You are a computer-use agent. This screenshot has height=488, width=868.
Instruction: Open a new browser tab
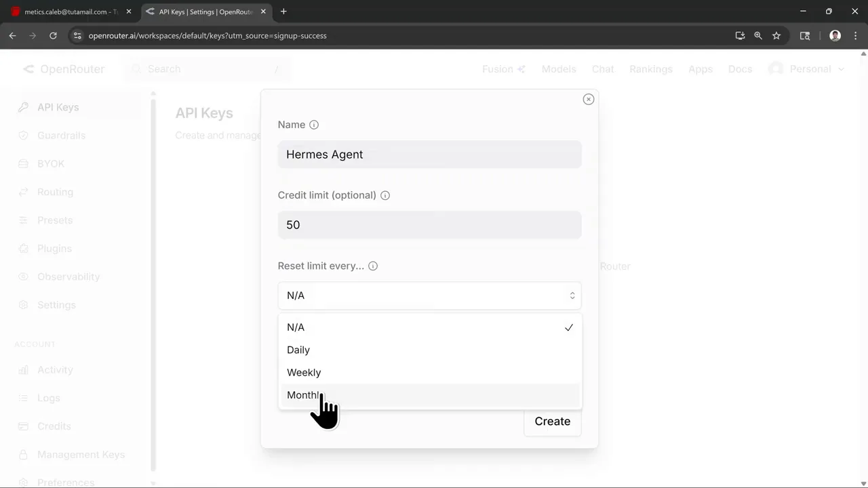click(283, 12)
